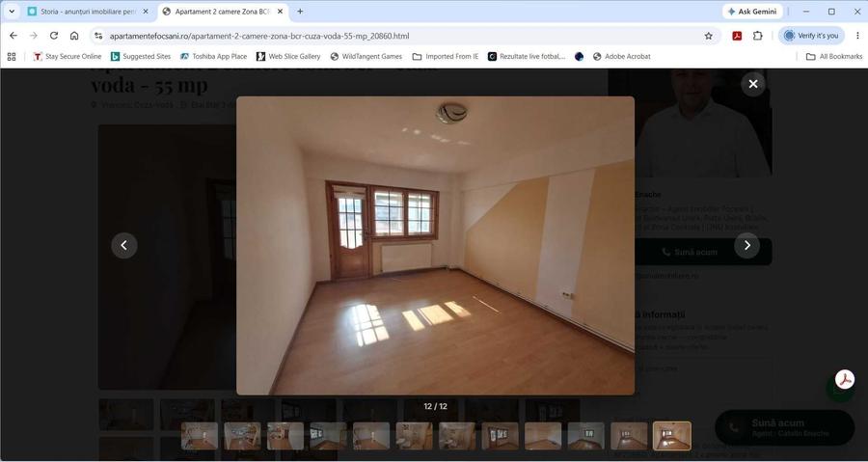Open the Extensions puzzle menu
Image resolution: width=868 pixels, height=462 pixels.
[758, 36]
